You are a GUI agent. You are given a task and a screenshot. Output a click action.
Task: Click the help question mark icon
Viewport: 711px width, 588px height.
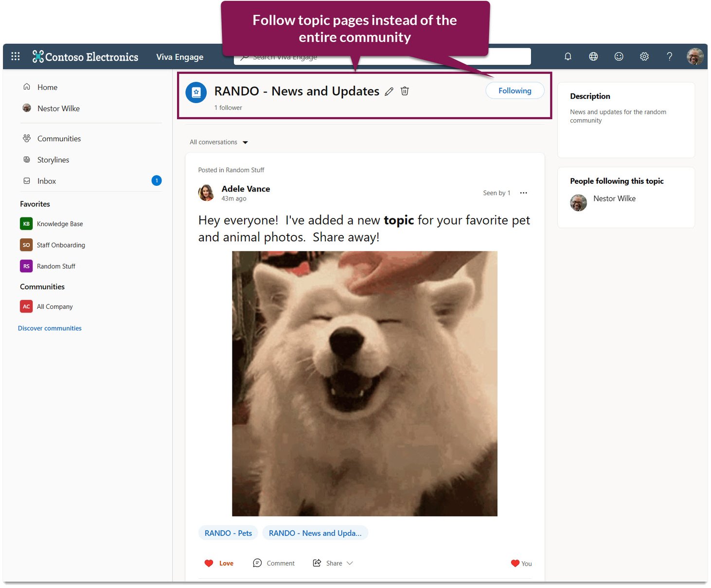(x=670, y=56)
